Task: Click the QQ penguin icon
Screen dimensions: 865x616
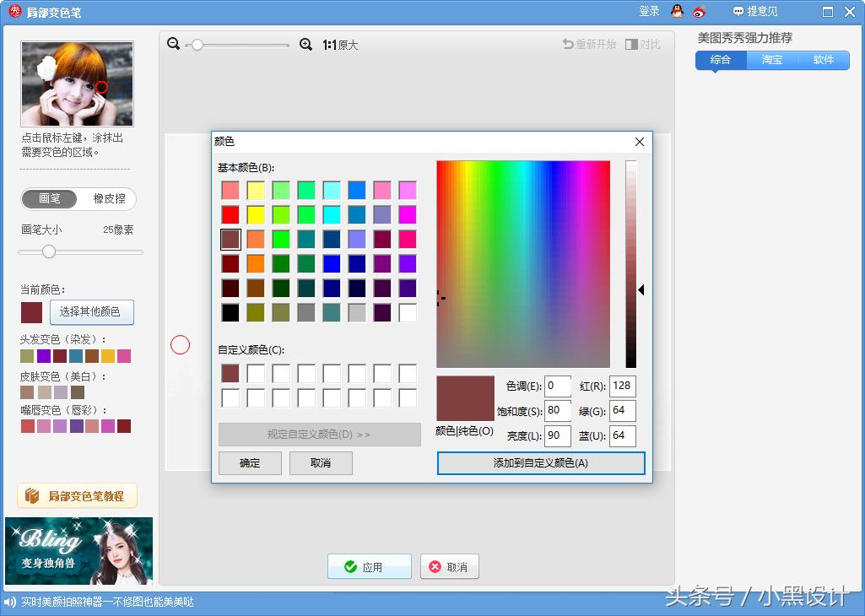Action: point(677,12)
